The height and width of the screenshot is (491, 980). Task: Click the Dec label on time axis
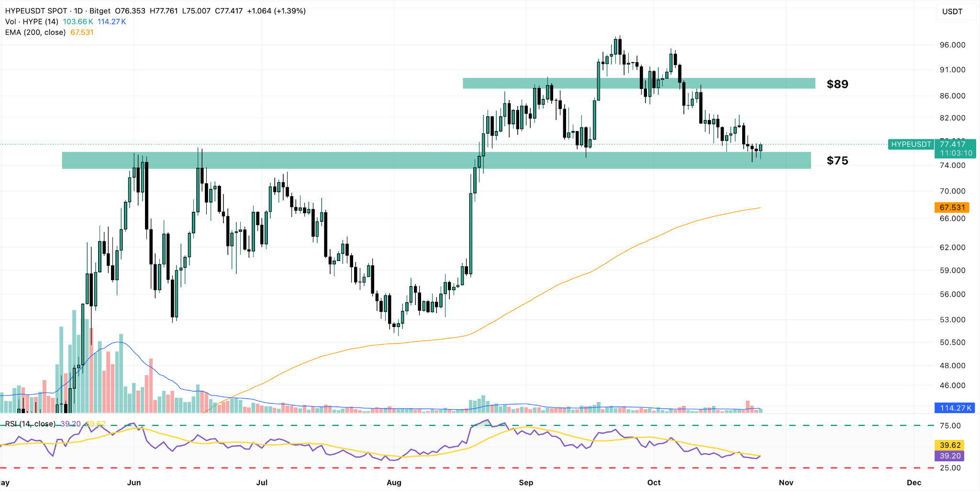tap(914, 482)
